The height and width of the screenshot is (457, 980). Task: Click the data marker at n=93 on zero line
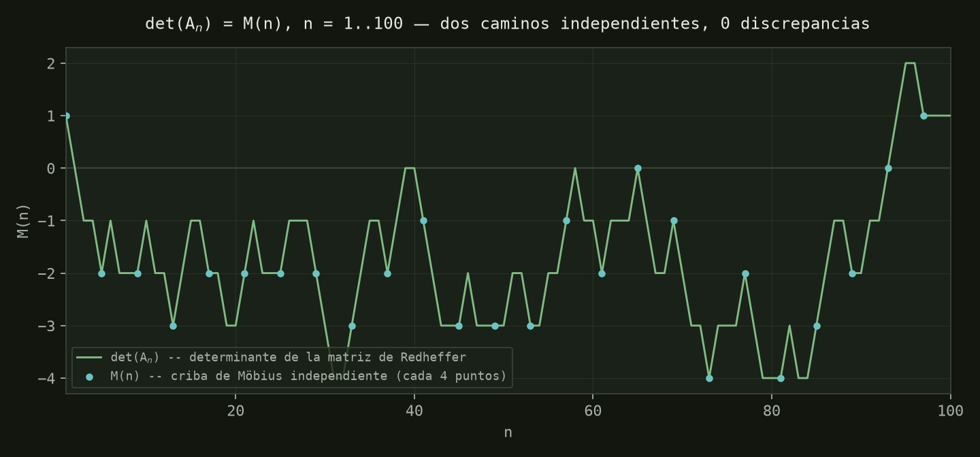pos(888,168)
